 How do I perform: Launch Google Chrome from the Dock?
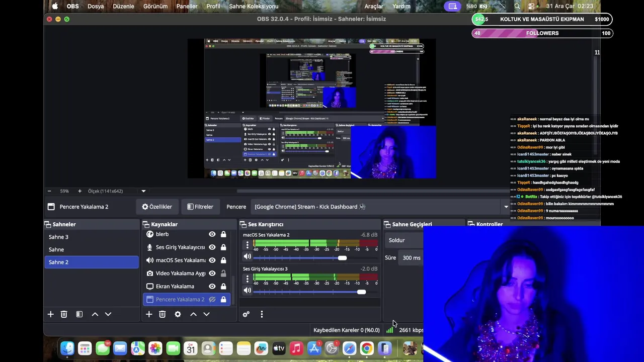tap(367, 348)
